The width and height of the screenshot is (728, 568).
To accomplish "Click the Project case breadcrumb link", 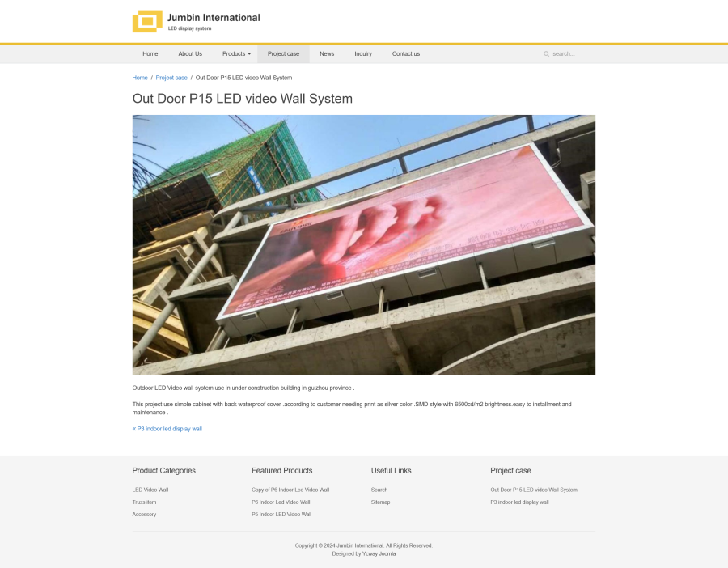I will point(171,78).
